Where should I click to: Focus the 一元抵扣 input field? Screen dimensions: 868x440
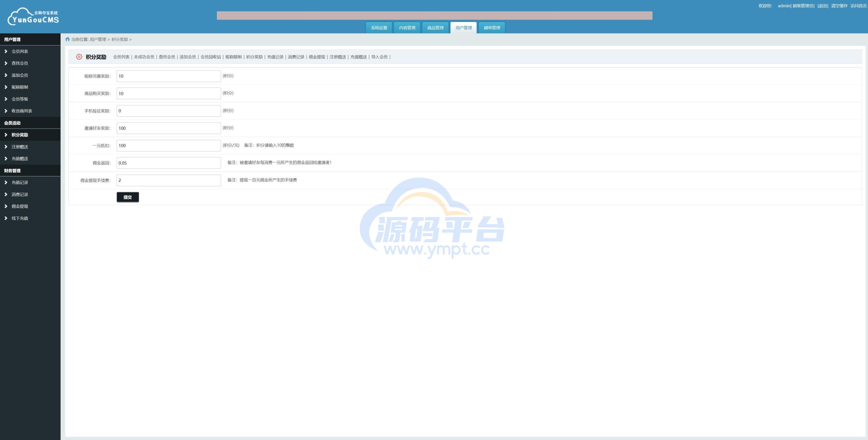[x=169, y=146]
